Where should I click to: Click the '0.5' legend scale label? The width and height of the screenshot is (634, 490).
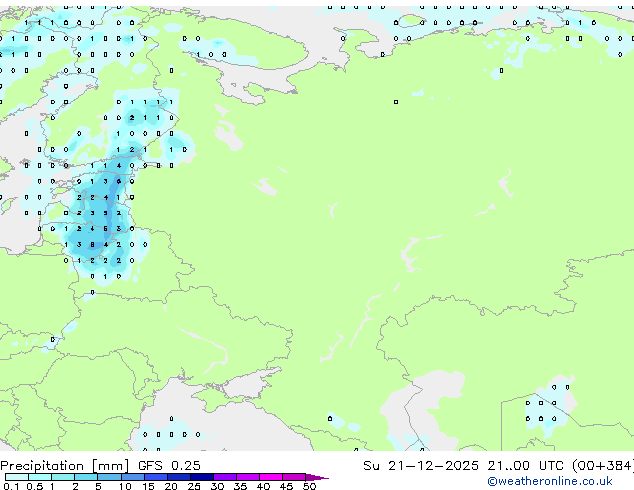[35, 486]
